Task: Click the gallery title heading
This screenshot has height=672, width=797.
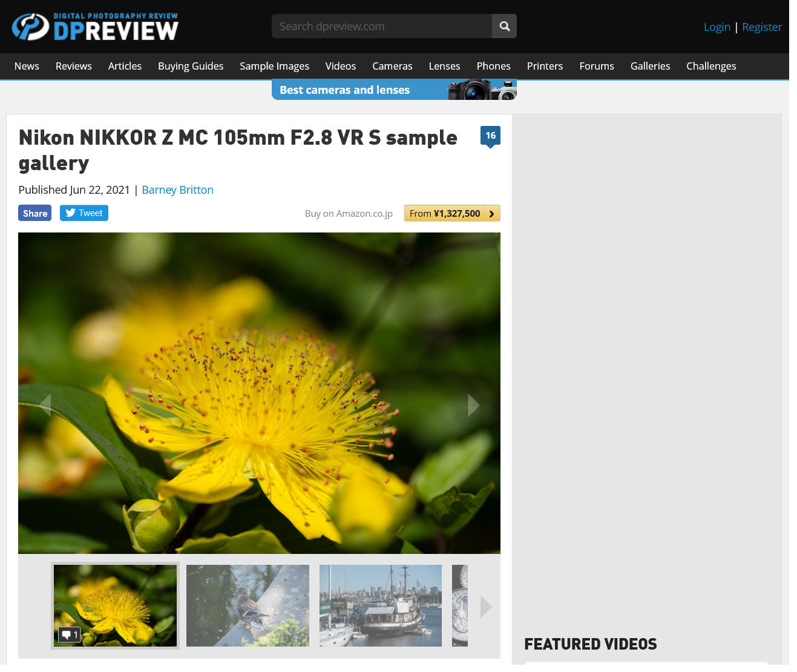Action: 238,150
